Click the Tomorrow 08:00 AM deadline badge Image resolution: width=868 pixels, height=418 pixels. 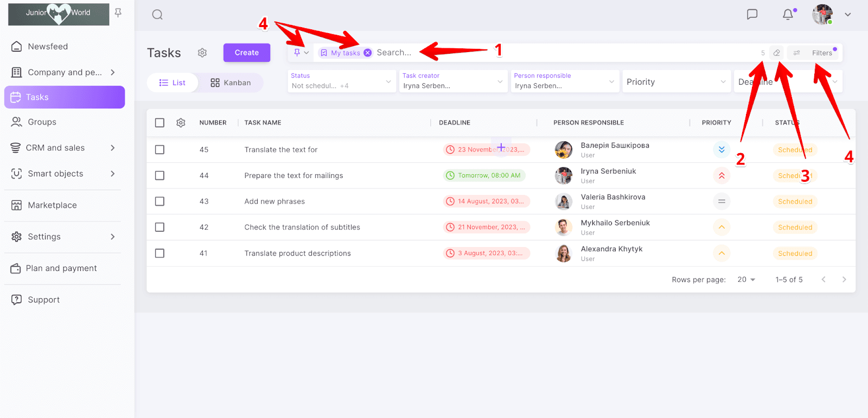[484, 175]
